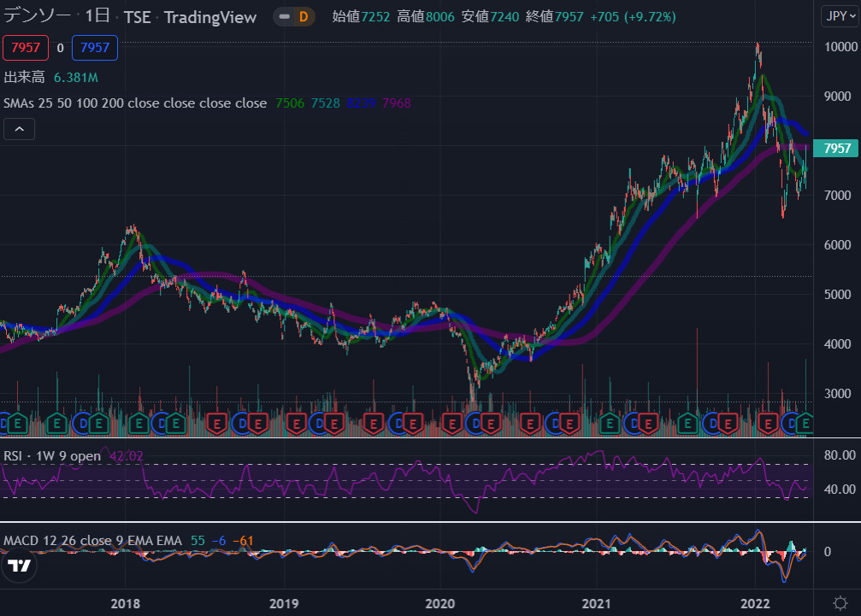
Task: Click the blue SMA value 8239
Action: click(x=361, y=103)
